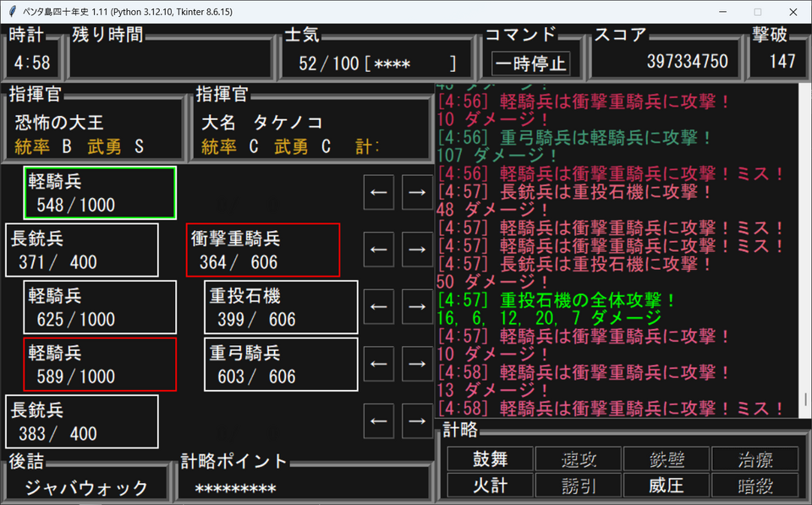Click left arrow in the 548/1000 軽騎兵 row
812x505 pixels.
[379, 192]
